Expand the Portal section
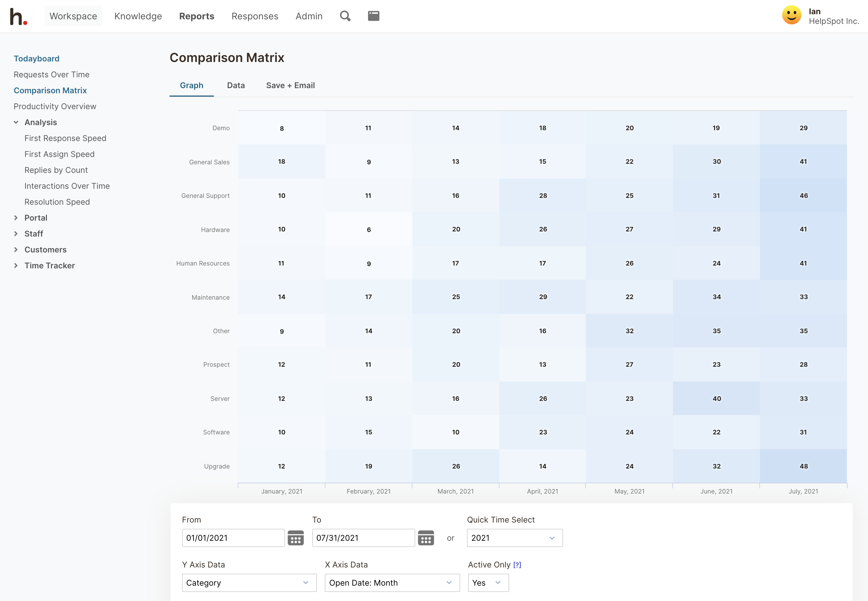This screenshot has height=601, width=868. (x=16, y=218)
